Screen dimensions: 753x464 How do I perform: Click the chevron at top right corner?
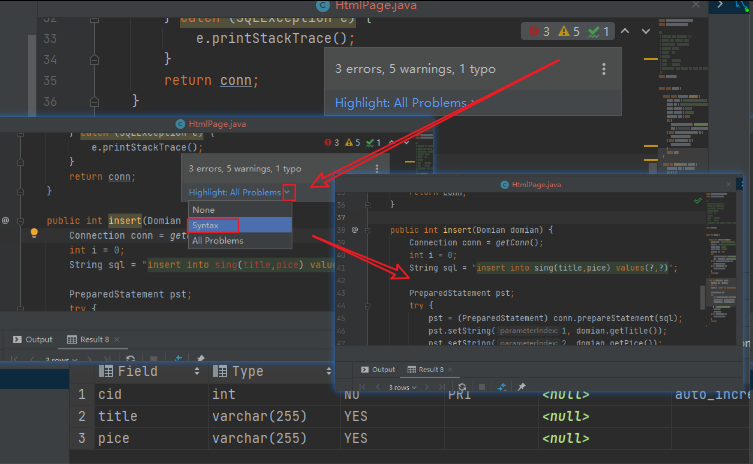720,4
